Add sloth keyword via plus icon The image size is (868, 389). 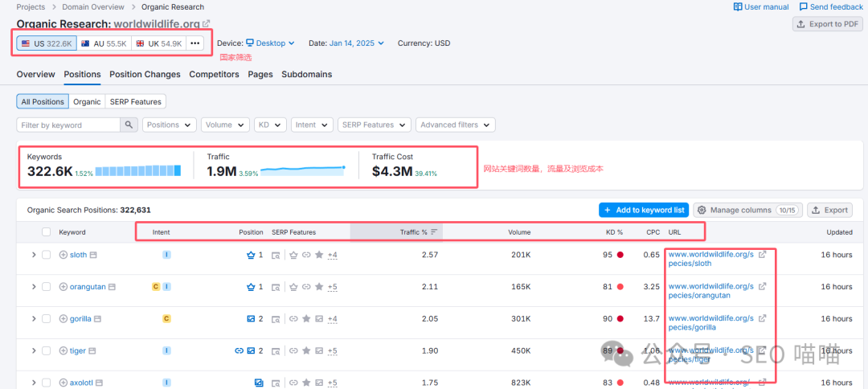[63, 255]
